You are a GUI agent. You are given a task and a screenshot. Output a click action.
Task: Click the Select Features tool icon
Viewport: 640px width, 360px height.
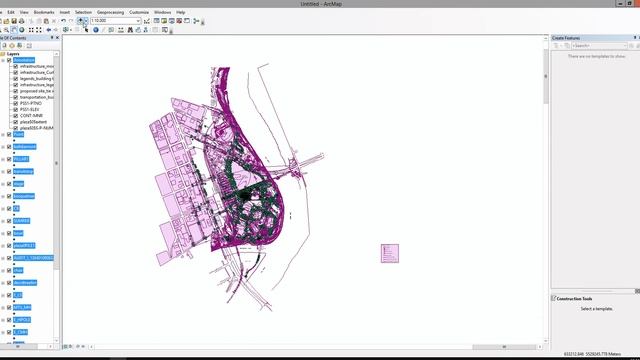click(66, 30)
